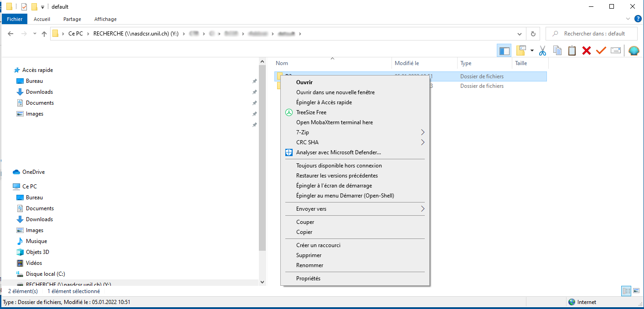Screen dimensions: 644x309
Task: Refresh the folder with the reload icon
Action: click(x=533, y=34)
